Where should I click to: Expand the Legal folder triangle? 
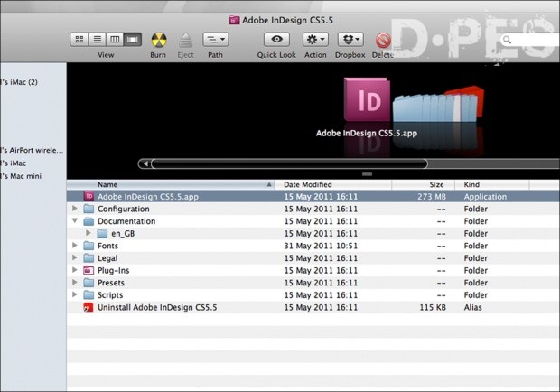tap(75, 257)
